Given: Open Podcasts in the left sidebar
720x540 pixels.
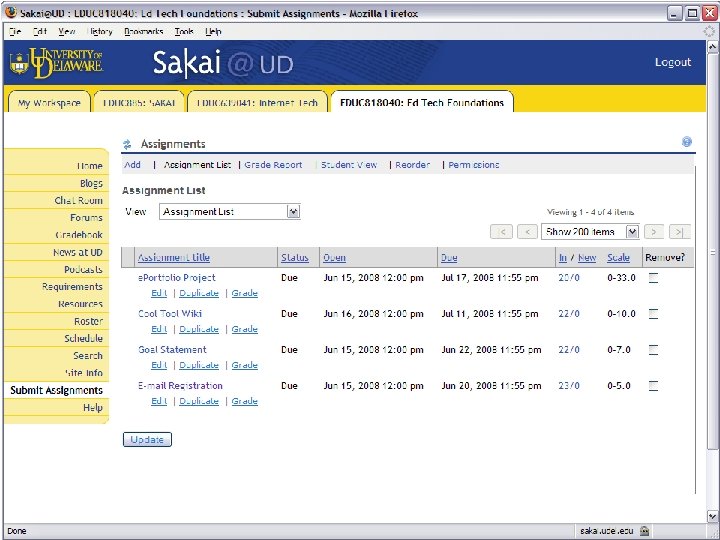Looking at the screenshot, I should (83, 270).
